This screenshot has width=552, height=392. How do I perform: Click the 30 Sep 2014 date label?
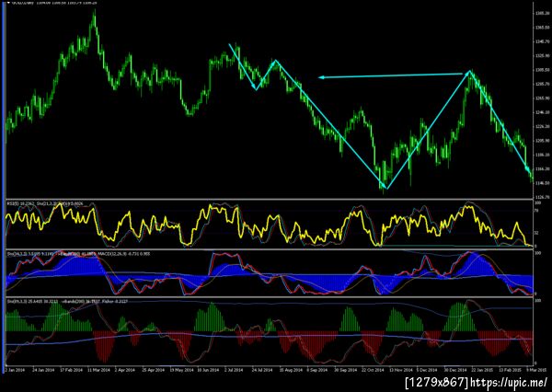(345, 370)
